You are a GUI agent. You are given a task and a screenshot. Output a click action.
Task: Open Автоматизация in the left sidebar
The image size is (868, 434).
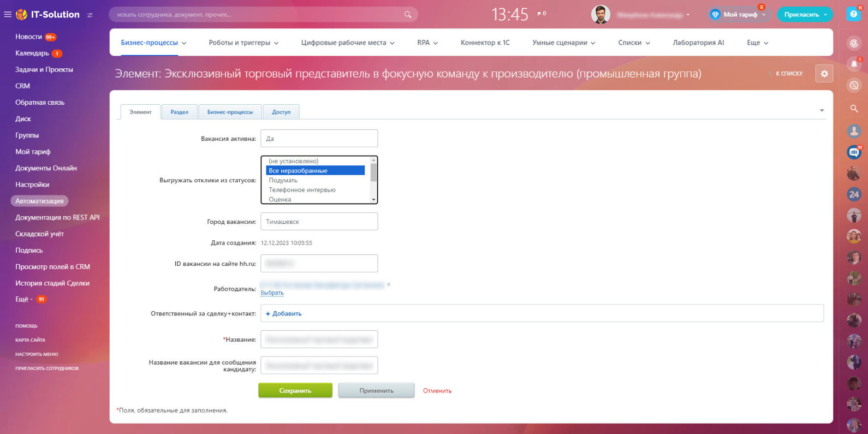pyautogui.click(x=39, y=201)
